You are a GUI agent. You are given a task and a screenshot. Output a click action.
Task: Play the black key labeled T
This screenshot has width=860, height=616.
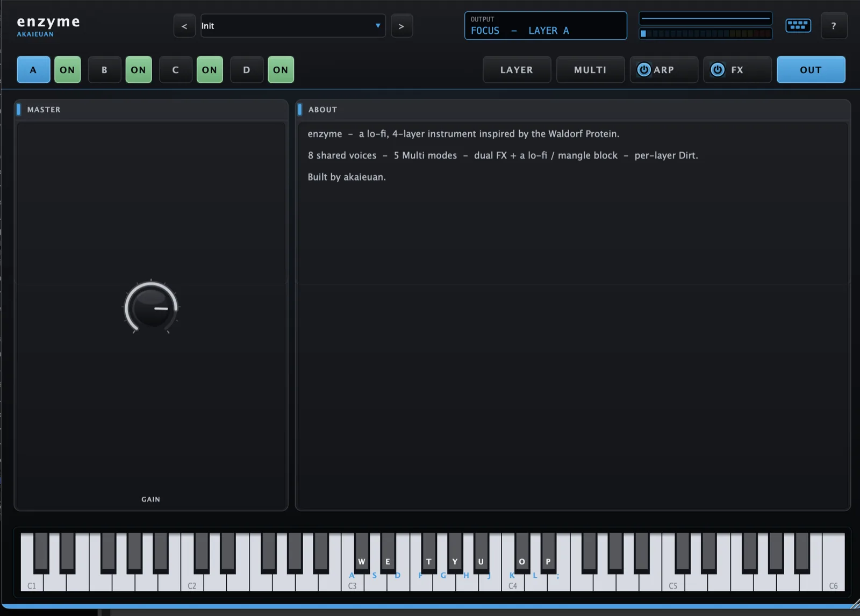click(429, 554)
